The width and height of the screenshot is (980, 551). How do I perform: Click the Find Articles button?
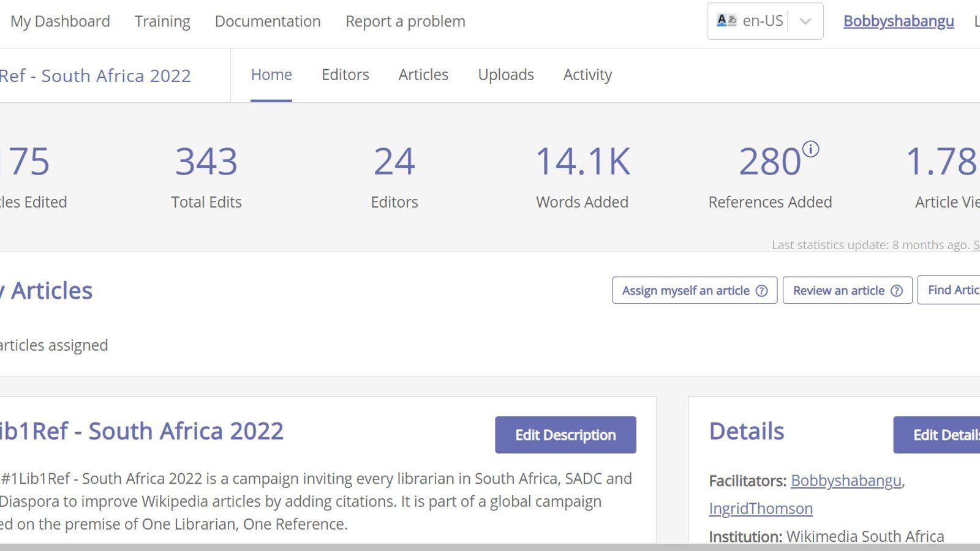pyautogui.click(x=949, y=290)
